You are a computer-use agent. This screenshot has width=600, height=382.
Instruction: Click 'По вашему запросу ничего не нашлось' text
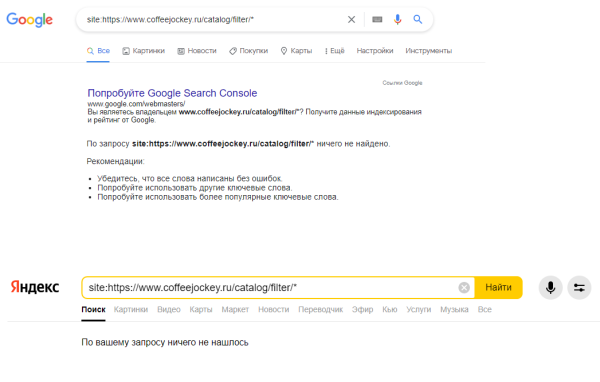(165, 343)
